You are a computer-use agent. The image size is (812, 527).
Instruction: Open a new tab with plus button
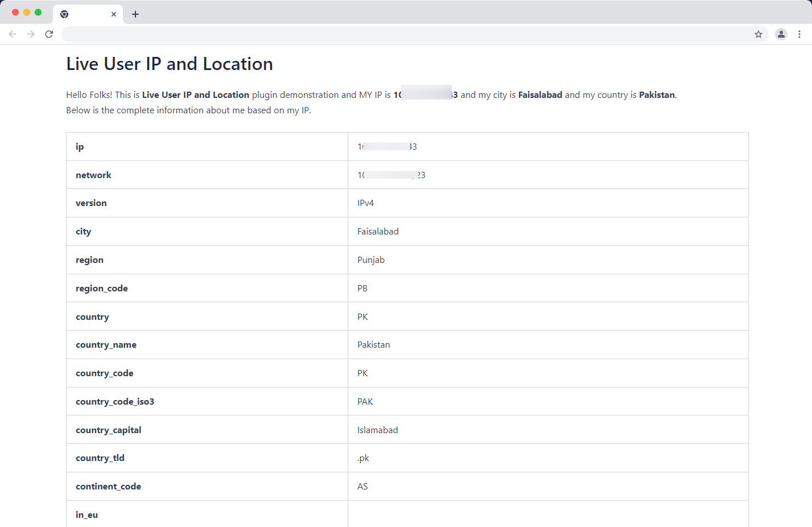[x=135, y=14]
